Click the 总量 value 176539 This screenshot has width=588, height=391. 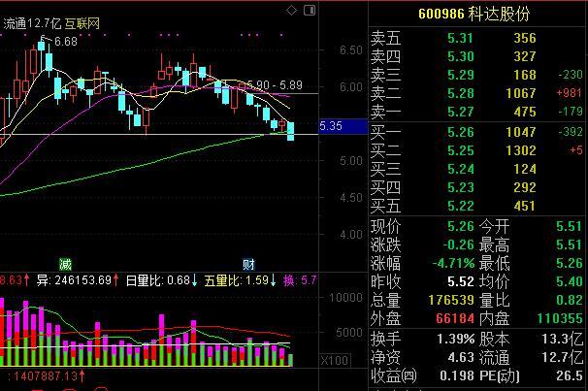(x=451, y=300)
